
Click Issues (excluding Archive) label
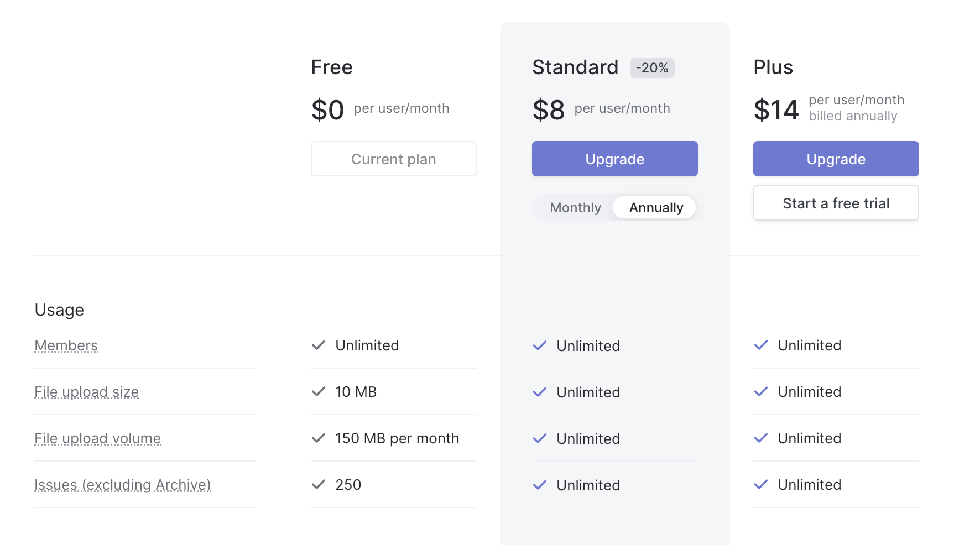[x=123, y=485]
